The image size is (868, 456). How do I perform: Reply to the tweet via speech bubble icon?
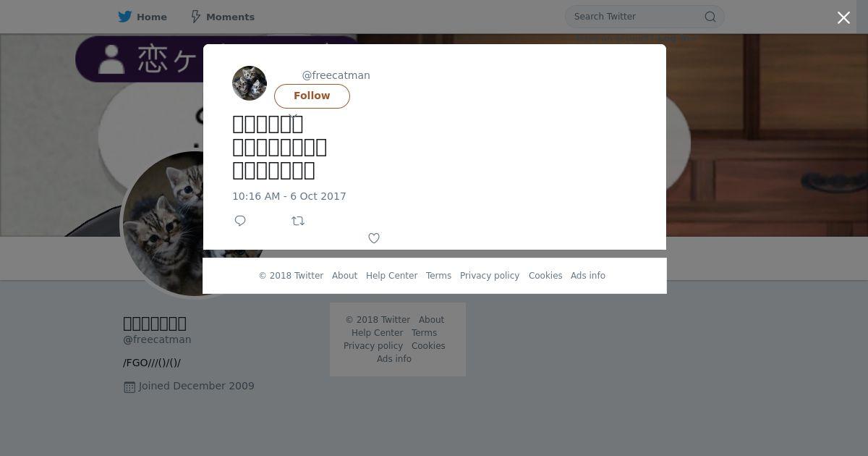coord(240,221)
